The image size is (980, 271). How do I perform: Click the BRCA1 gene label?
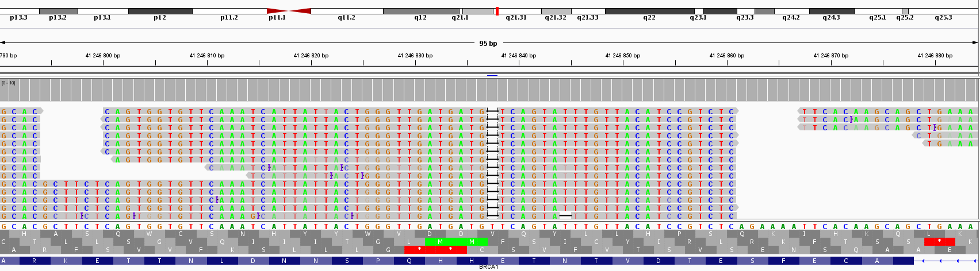coord(488,267)
